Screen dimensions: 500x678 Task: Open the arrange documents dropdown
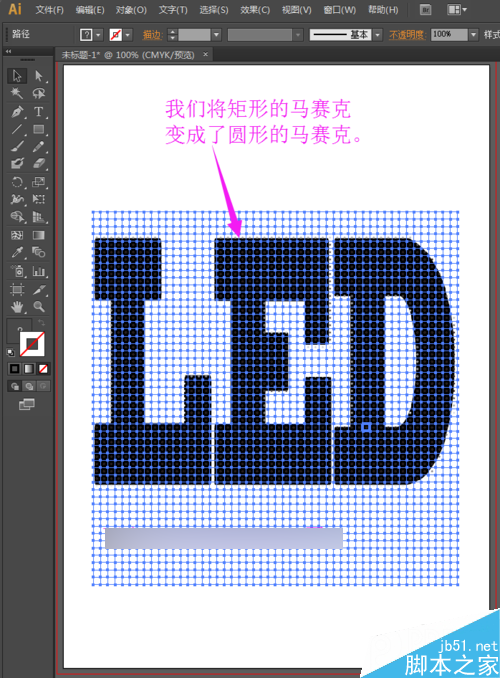pyautogui.click(x=457, y=10)
